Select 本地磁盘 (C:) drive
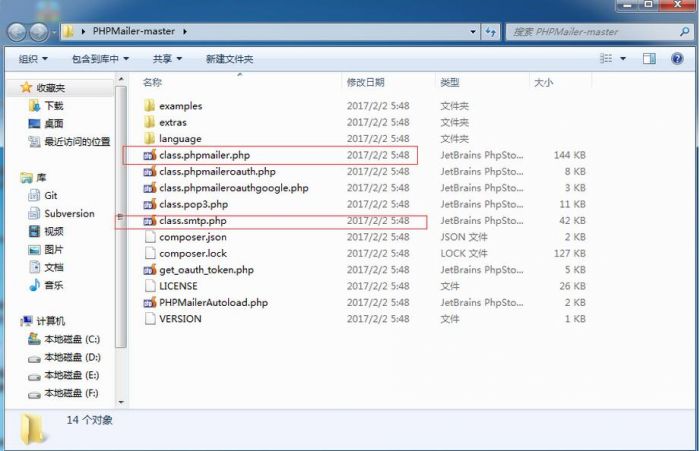The image size is (700, 451). tap(64, 339)
